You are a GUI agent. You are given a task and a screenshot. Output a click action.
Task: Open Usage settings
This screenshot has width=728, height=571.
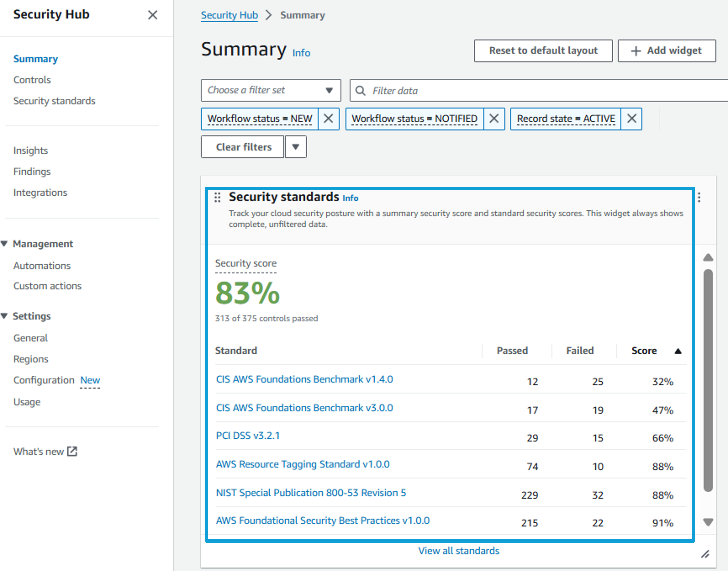pos(27,402)
